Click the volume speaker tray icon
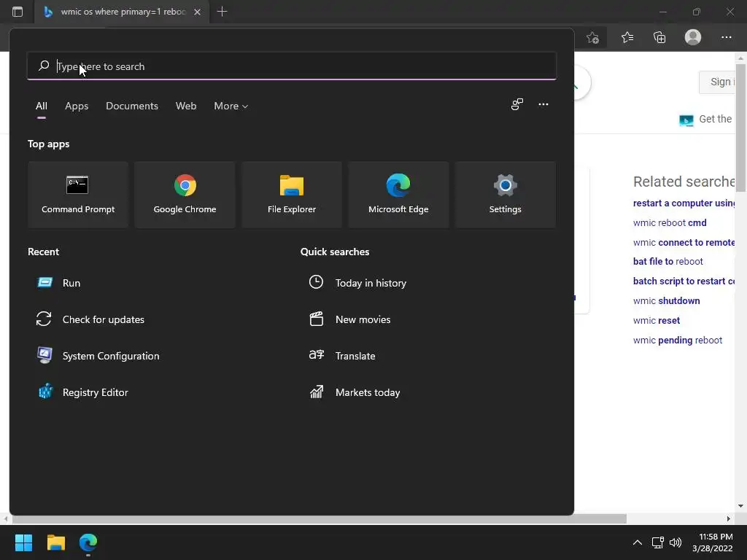 pos(676,542)
